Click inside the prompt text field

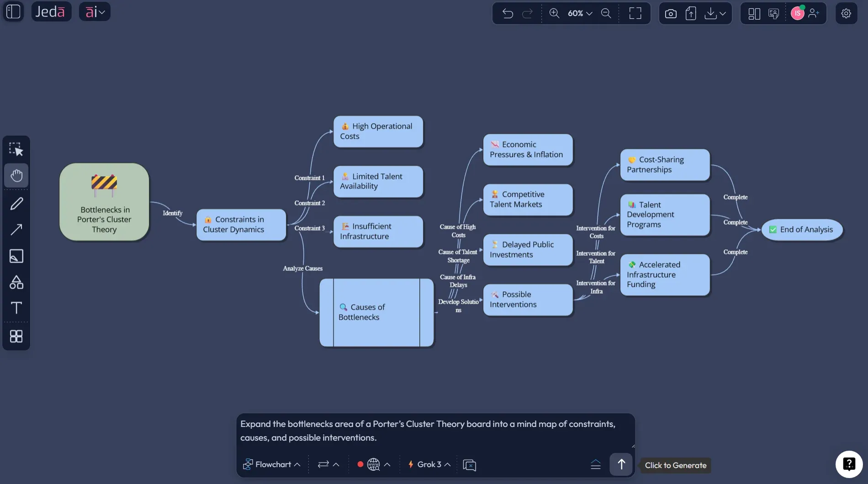tap(434, 431)
